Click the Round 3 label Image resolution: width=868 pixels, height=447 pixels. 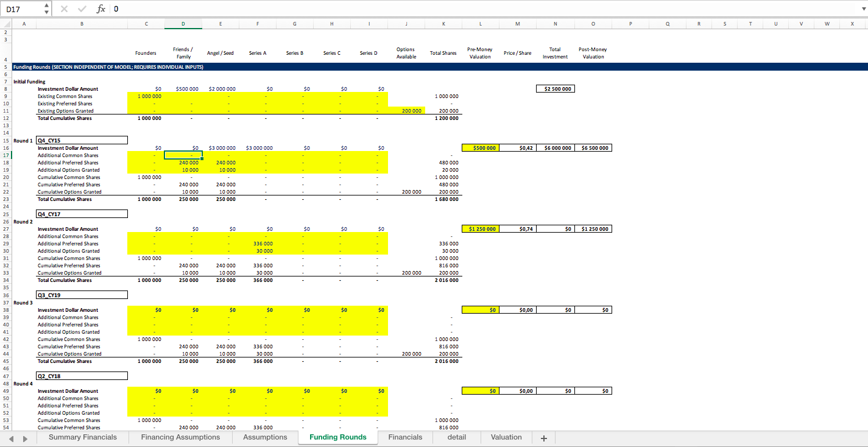point(22,303)
